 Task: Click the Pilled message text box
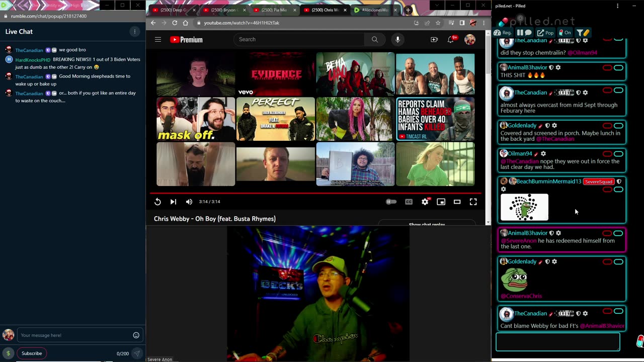tap(558, 342)
